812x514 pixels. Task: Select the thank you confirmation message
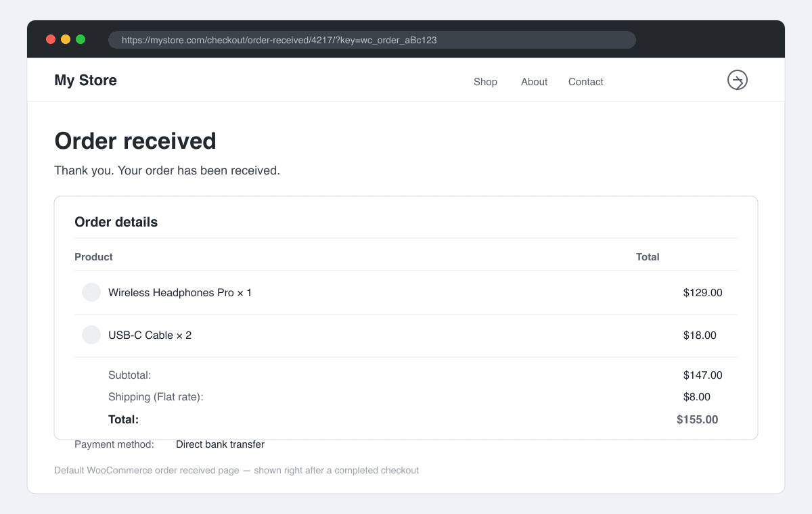point(167,170)
